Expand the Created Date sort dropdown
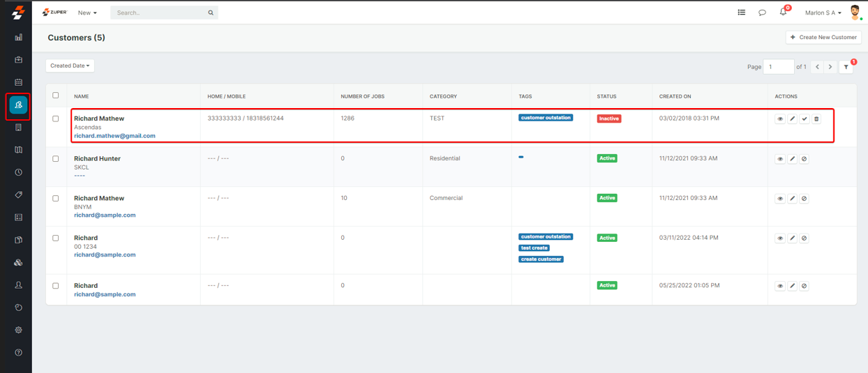 [x=70, y=66]
